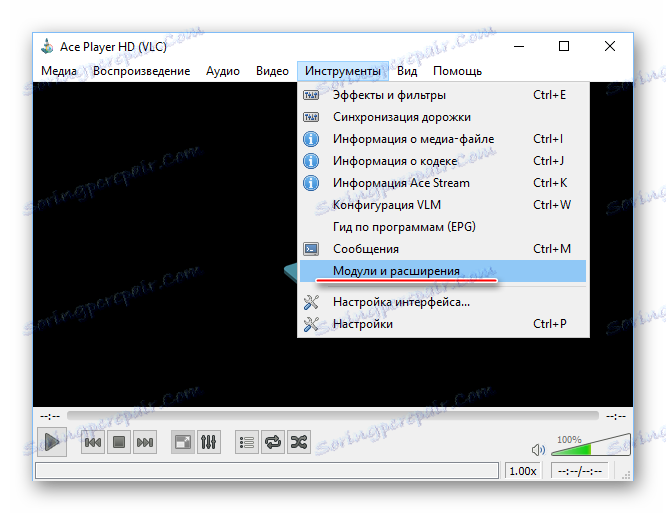Select Синхронизация дорожки
The height and width of the screenshot is (513, 666).
[443, 117]
